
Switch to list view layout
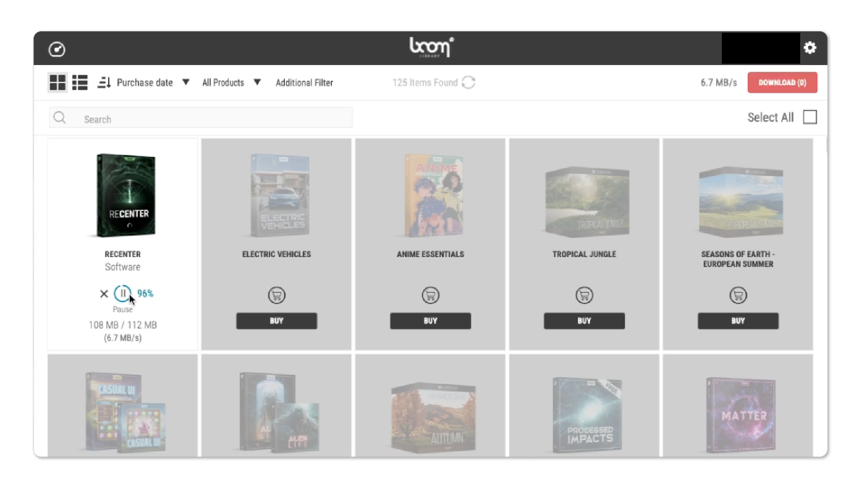(x=80, y=83)
